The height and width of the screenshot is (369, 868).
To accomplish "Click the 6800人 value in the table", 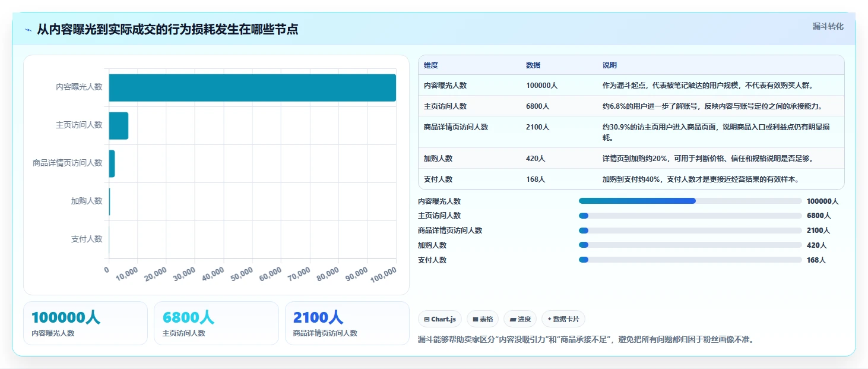I will tap(537, 106).
